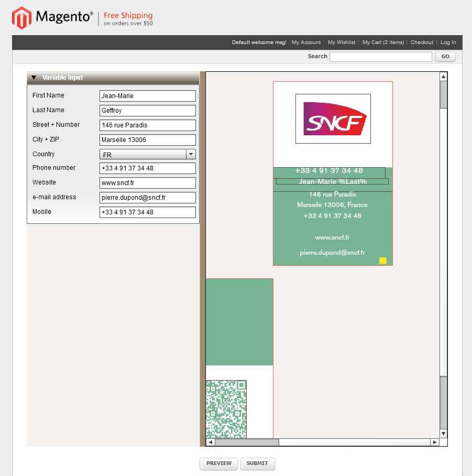Click the Mobile input field
The width and height of the screenshot is (472, 476).
coord(147,212)
